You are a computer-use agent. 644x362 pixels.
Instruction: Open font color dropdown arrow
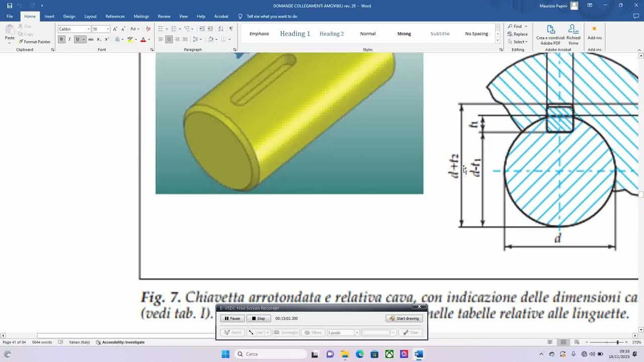pyautogui.click(x=149, y=39)
